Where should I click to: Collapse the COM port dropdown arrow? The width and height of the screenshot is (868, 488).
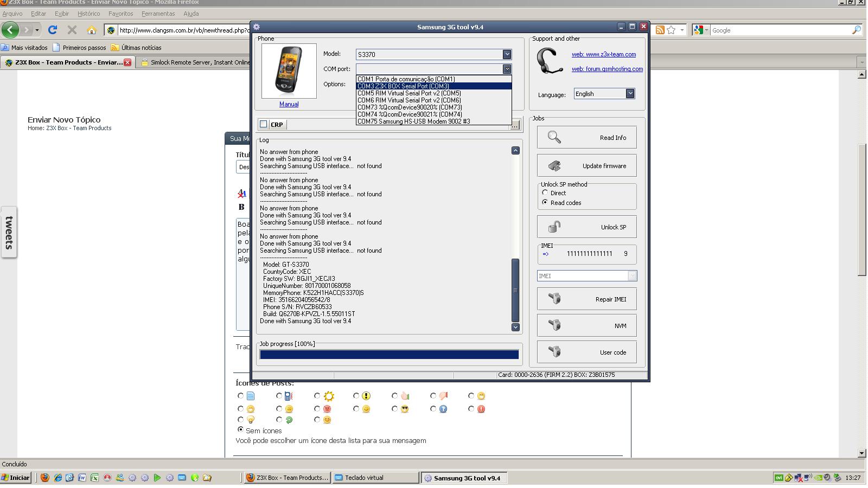click(507, 69)
